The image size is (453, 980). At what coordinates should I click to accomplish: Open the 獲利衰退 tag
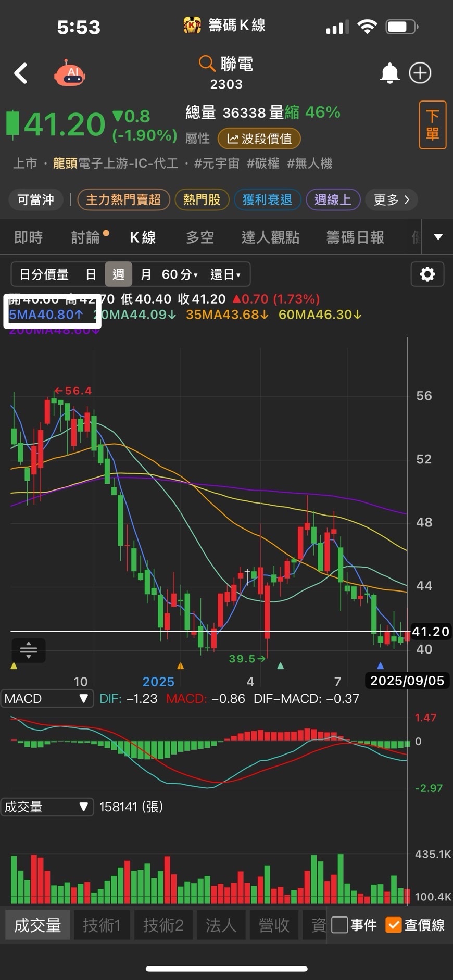(267, 199)
